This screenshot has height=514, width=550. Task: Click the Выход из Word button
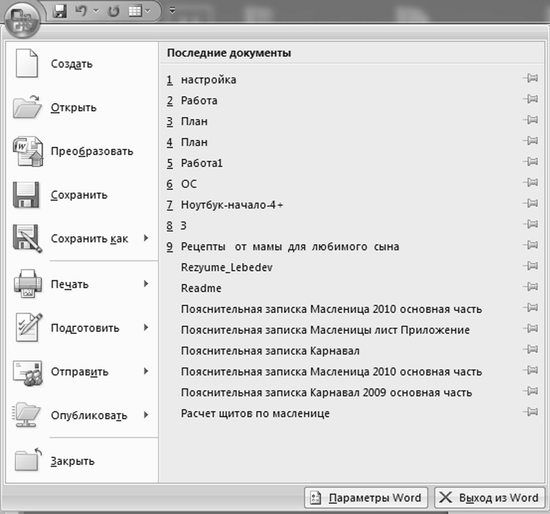[490, 498]
